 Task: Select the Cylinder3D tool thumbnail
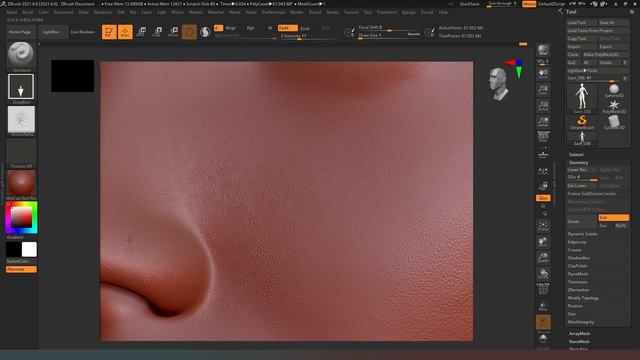[613, 122]
